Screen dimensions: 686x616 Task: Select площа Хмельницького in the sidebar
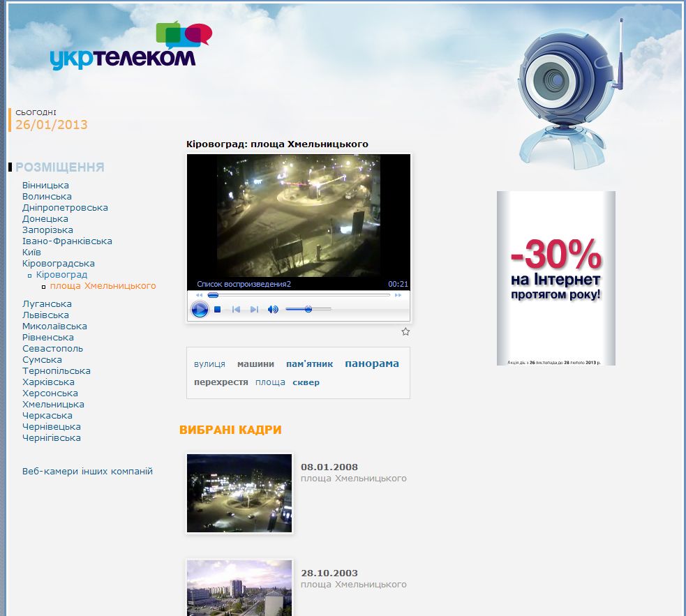coord(103,286)
